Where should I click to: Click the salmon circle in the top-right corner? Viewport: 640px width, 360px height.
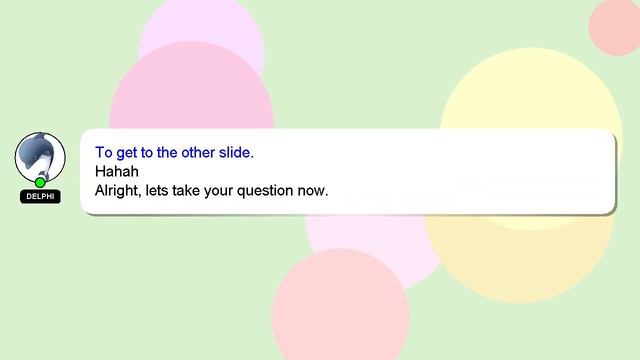click(616, 27)
